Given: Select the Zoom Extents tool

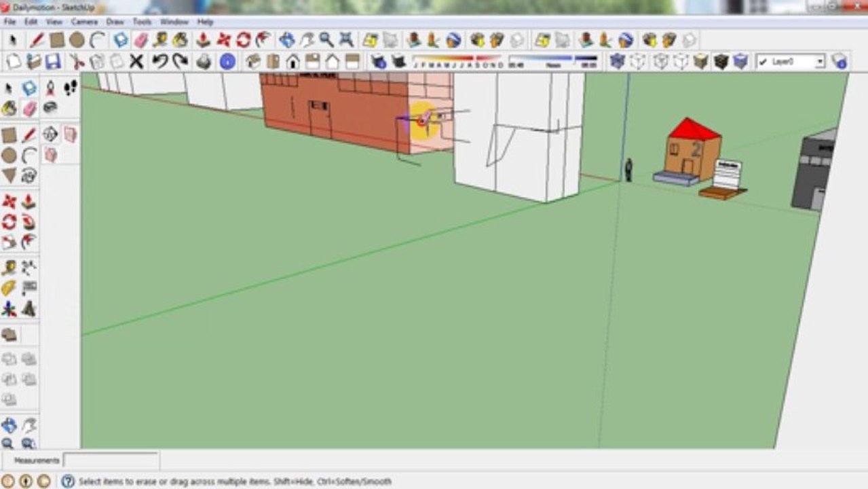Looking at the screenshot, I should click(x=347, y=40).
